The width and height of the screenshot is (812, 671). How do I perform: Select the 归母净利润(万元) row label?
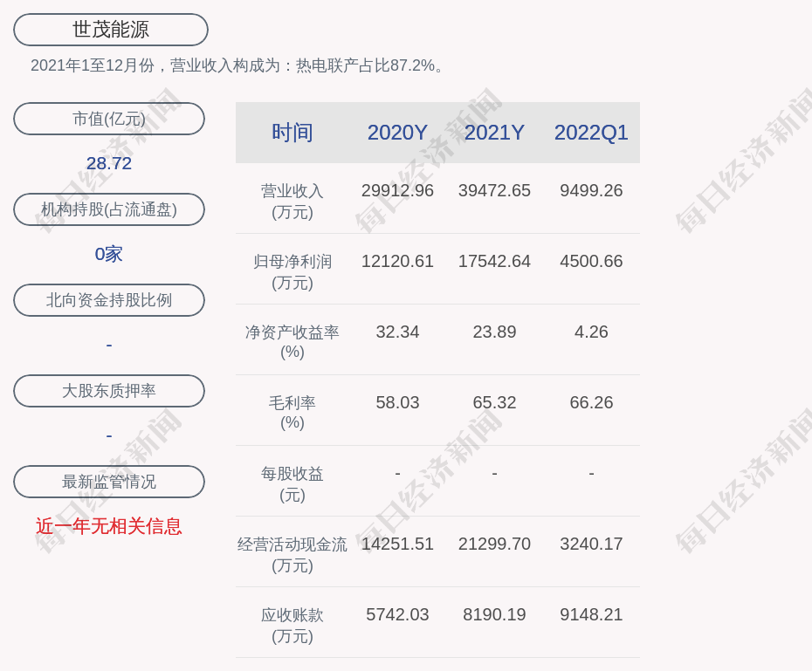tap(292, 271)
